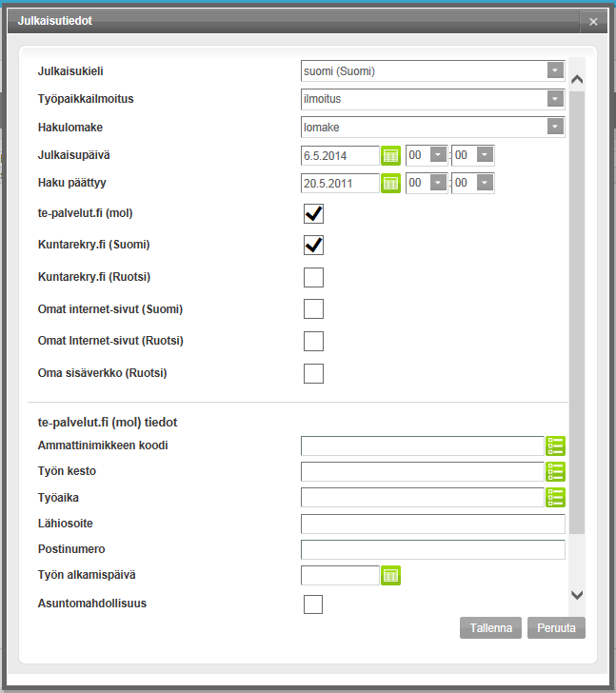Viewport: 616px width, 693px height.
Task: Toggle Omat internet-sivut (Suomi) checkbox
Action: click(x=313, y=309)
